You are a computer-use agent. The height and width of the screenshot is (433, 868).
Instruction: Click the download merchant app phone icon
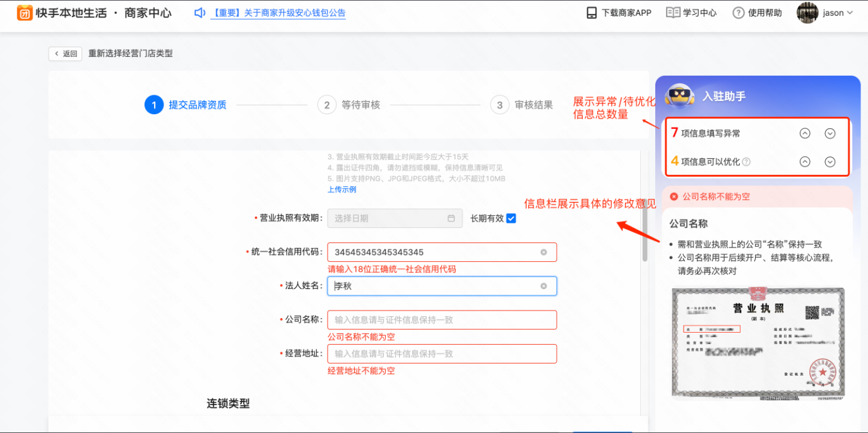click(x=592, y=13)
